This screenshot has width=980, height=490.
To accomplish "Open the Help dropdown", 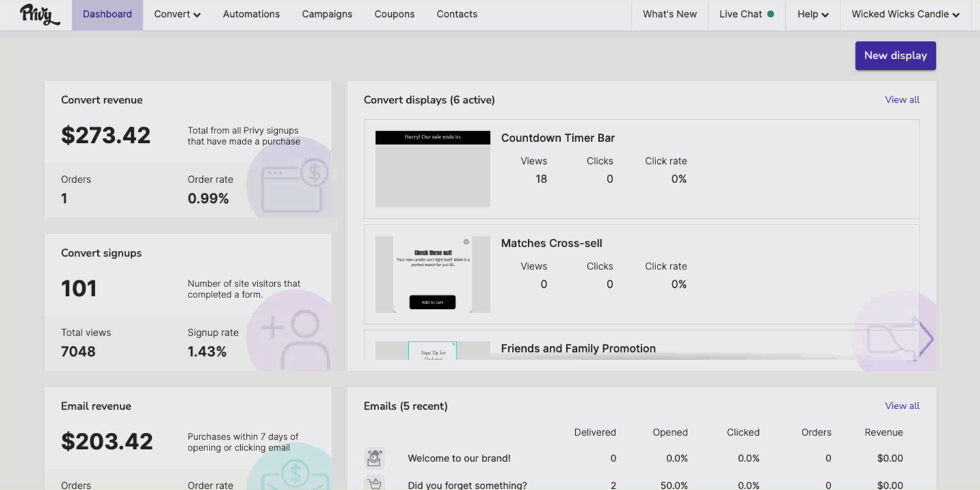I will click(813, 14).
